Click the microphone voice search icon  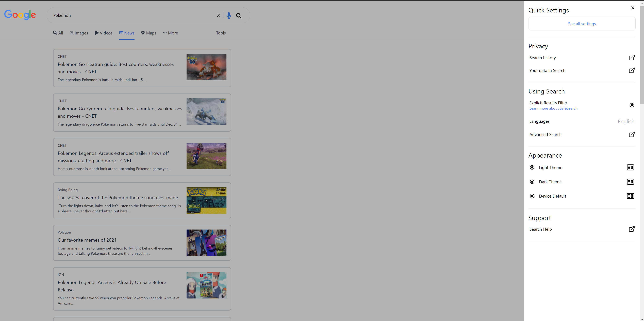pyautogui.click(x=228, y=15)
